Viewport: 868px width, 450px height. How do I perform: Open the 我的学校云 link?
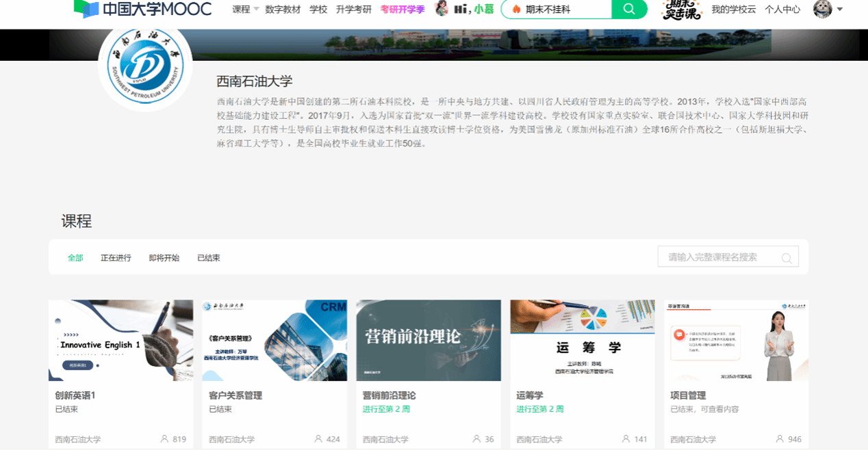[734, 10]
